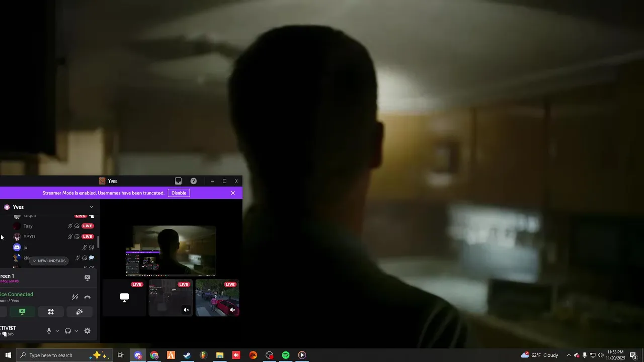The width and height of the screenshot is (644, 362).
Task: Open the Discord help question-mark icon
Action: coord(194,181)
